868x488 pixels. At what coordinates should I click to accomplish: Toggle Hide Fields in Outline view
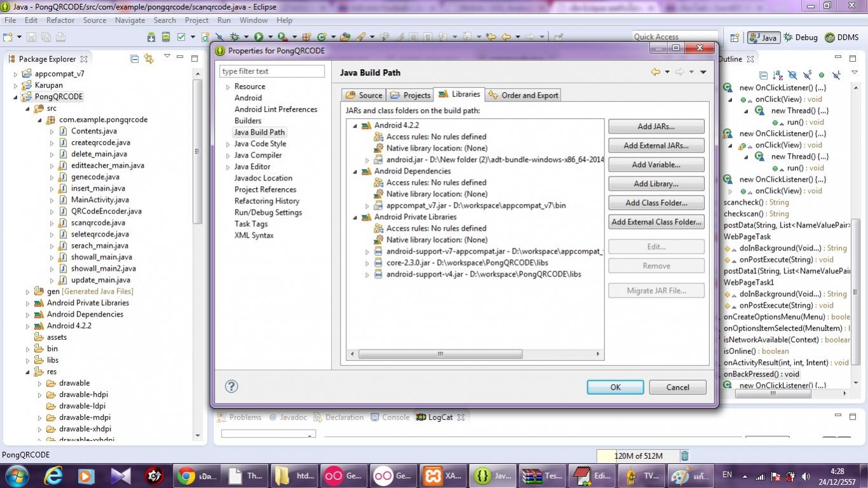coord(792,75)
